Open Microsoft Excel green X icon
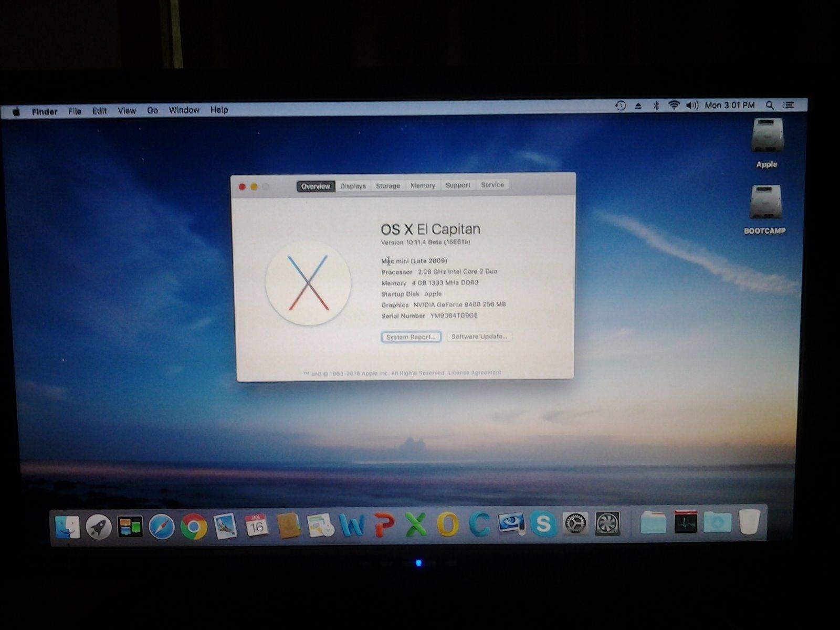The image size is (840, 630). click(416, 524)
